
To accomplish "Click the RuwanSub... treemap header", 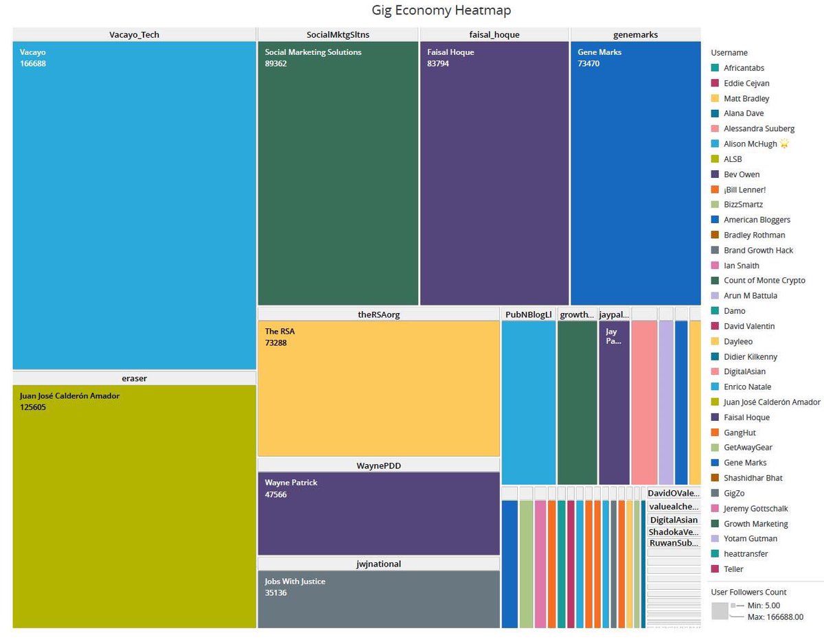I will pos(674,542).
